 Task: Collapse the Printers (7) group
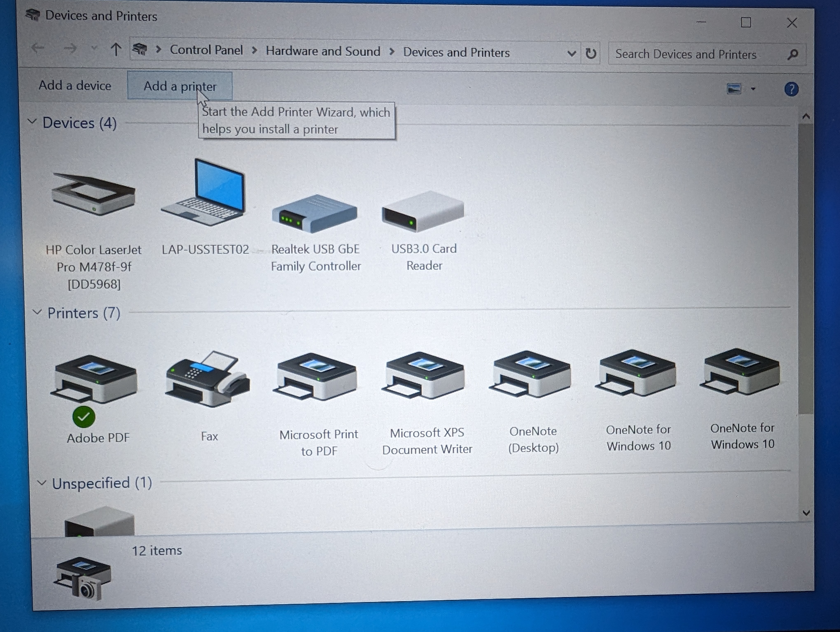pos(37,312)
